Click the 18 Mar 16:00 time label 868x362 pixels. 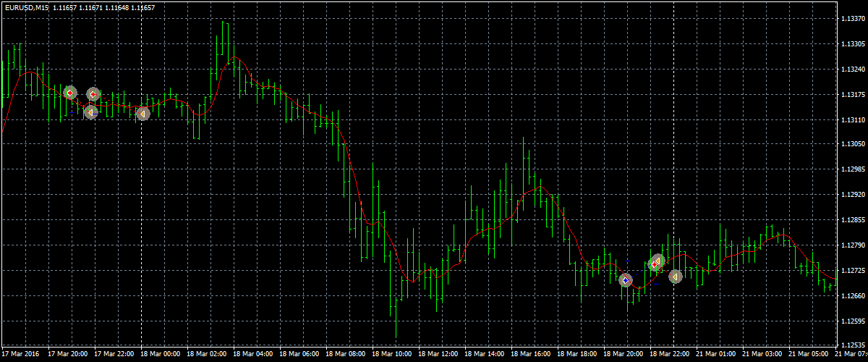pyautogui.click(x=531, y=355)
